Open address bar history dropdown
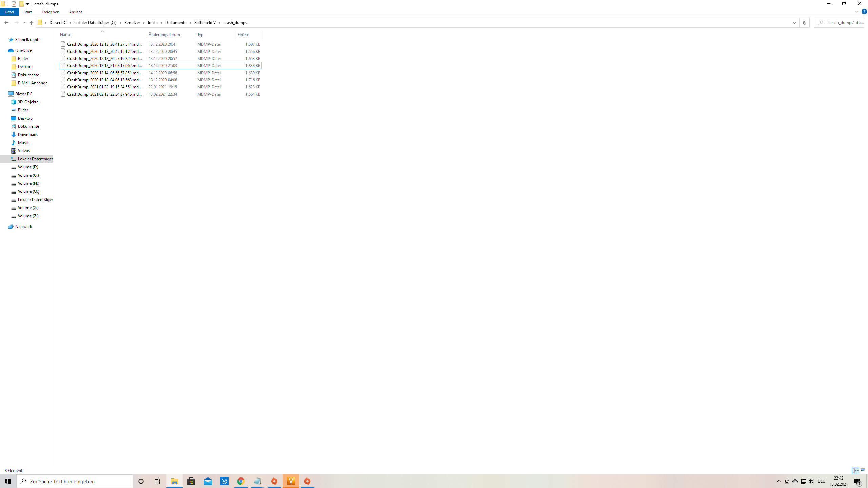Screen dimensions: 868x488 tap(794, 23)
